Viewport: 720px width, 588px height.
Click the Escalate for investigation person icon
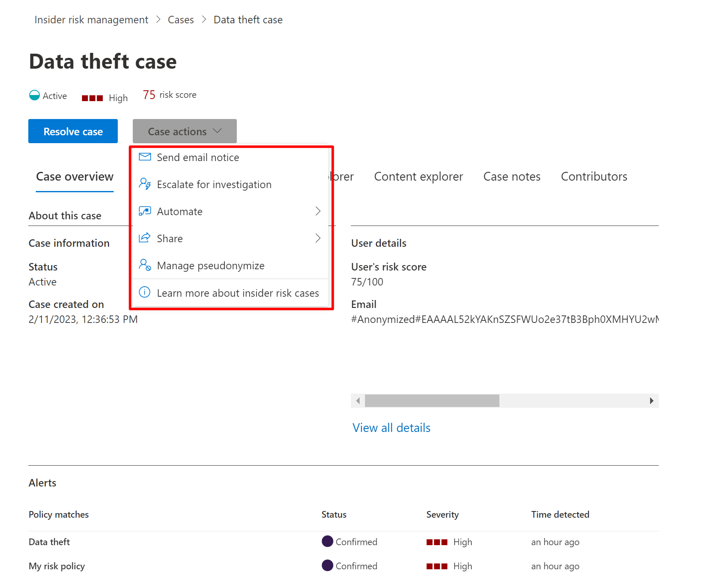(x=144, y=184)
